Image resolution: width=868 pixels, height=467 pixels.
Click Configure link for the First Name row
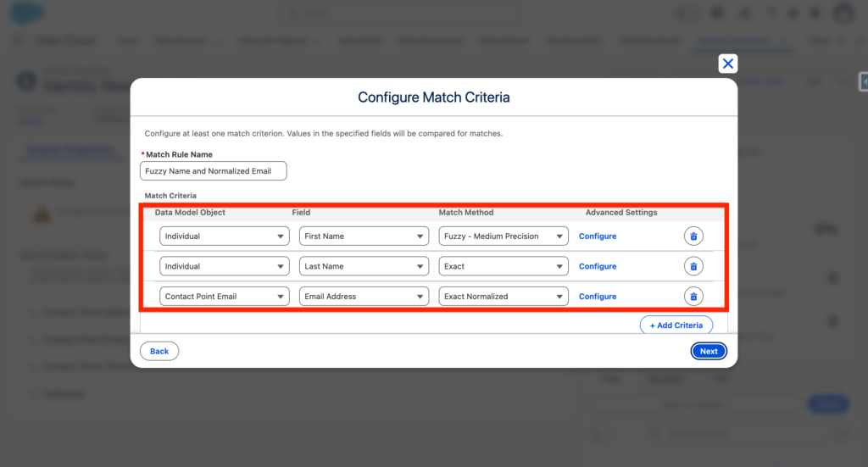click(x=598, y=236)
